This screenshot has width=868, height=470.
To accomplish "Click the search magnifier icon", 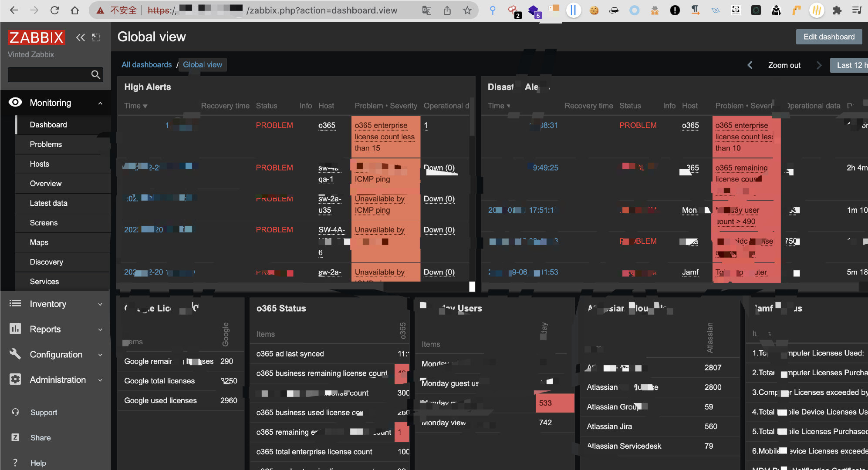I will (95, 75).
